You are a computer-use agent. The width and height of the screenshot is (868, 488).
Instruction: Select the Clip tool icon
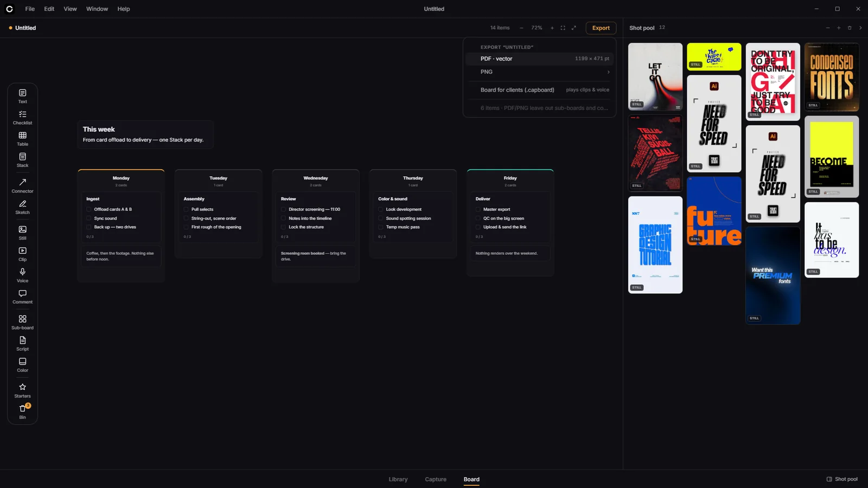tap(22, 254)
